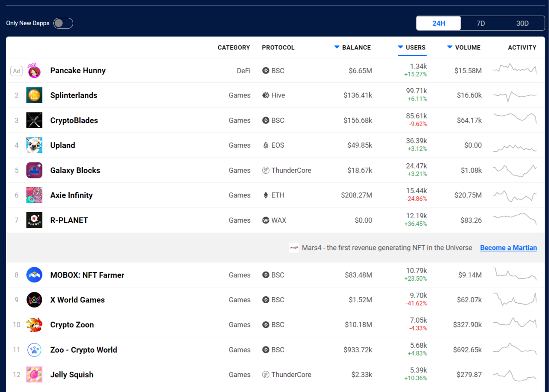This screenshot has height=392, width=549.
Task: Open the MOBOX: NFT Farmer icon
Action: 34,275
